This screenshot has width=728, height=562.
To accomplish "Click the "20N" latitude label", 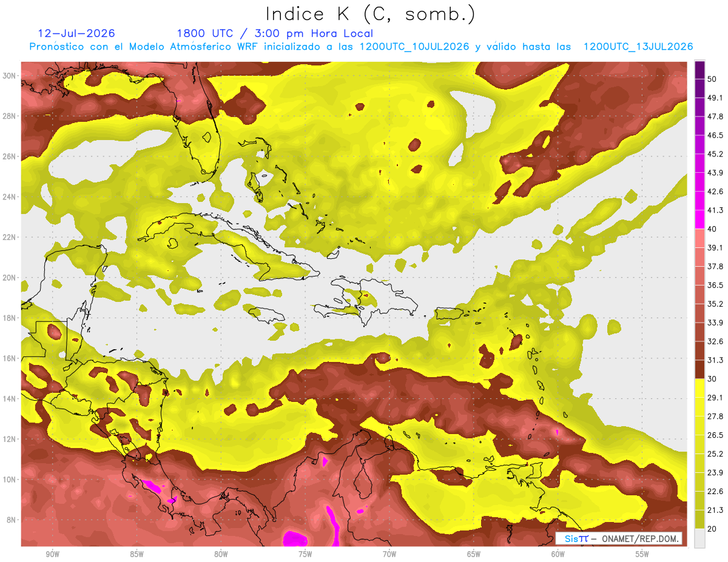I will pyautogui.click(x=9, y=278).
